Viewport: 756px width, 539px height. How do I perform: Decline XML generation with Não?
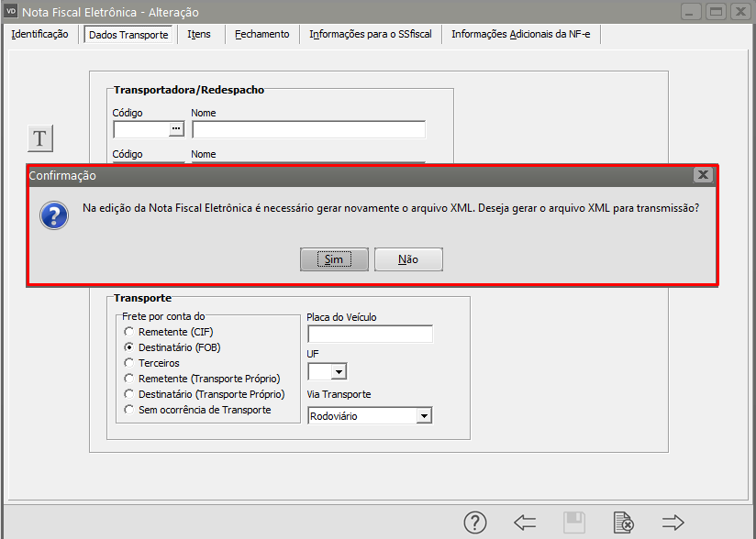click(408, 259)
